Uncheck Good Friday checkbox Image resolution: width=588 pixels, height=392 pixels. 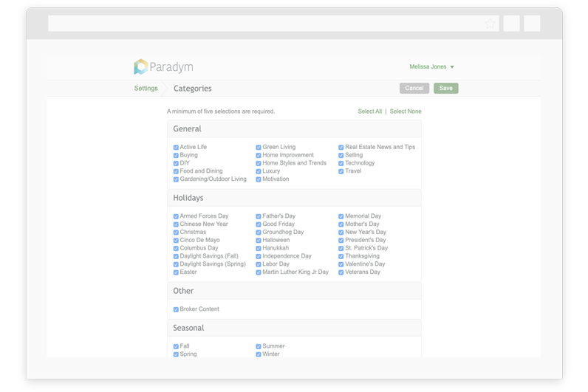pos(259,224)
